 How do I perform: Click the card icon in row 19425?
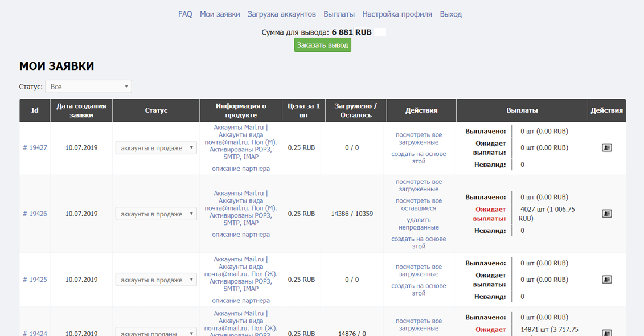tap(606, 280)
